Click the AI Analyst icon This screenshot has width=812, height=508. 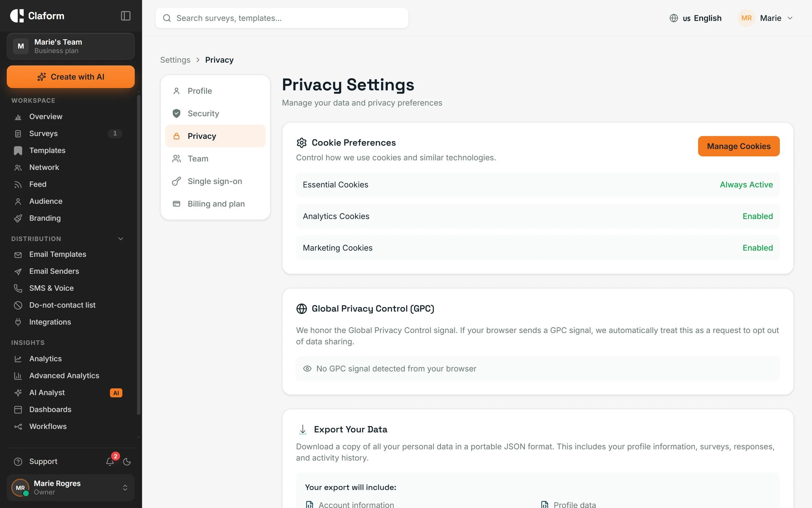[18, 393]
